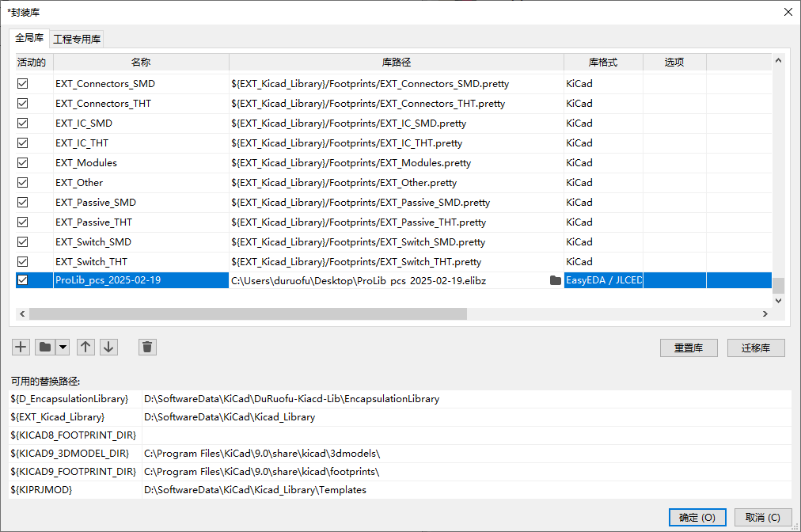Click the 重置库 button

(689, 348)
